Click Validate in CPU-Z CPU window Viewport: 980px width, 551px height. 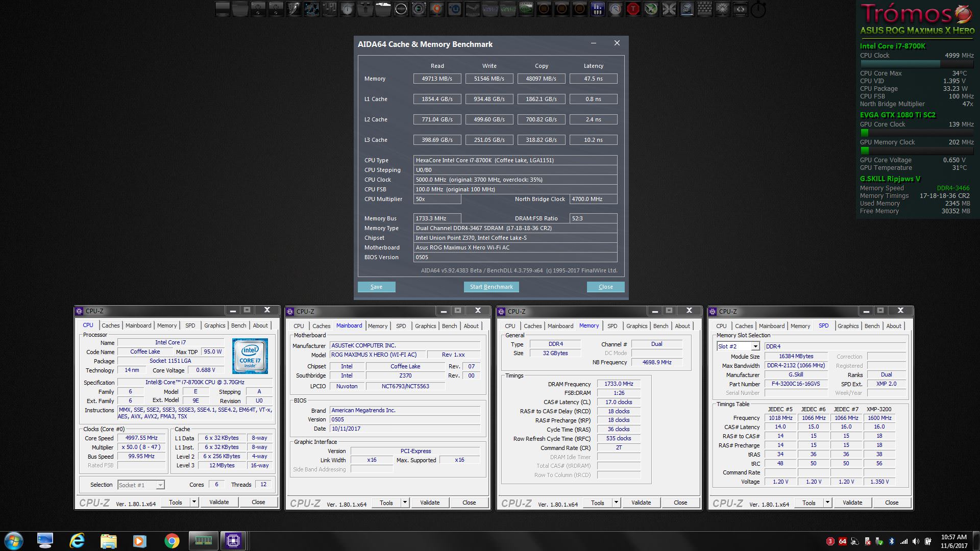pos(219,502)
